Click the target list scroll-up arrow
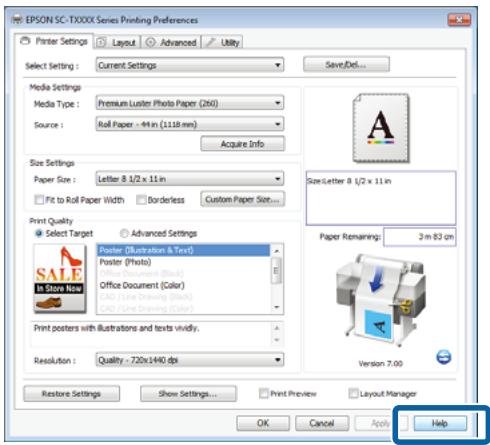Viewport: 490px width, 445px height. pyautogui.click(x=277, y=250)
